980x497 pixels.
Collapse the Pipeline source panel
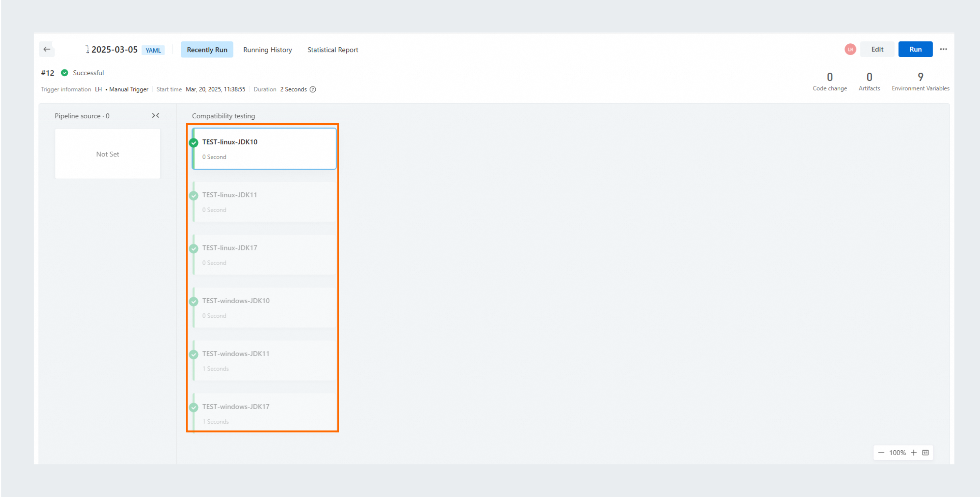coord(155,116)
